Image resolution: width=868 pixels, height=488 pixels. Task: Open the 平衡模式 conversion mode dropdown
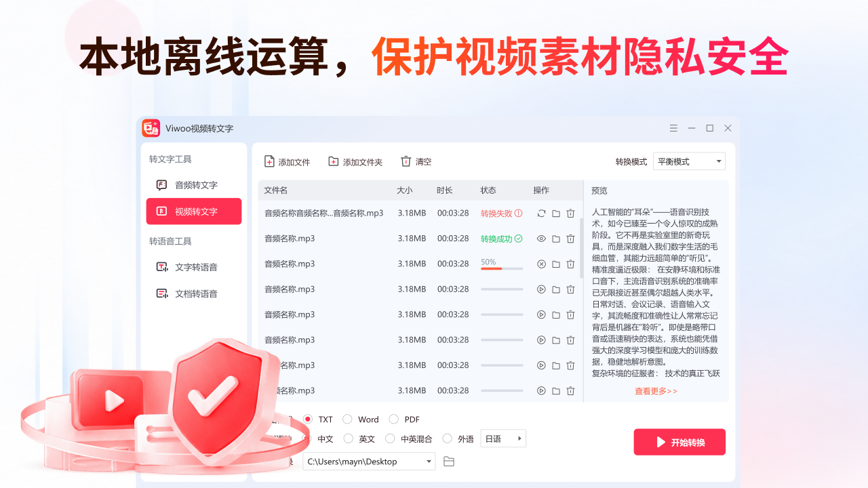click(689, 161)
